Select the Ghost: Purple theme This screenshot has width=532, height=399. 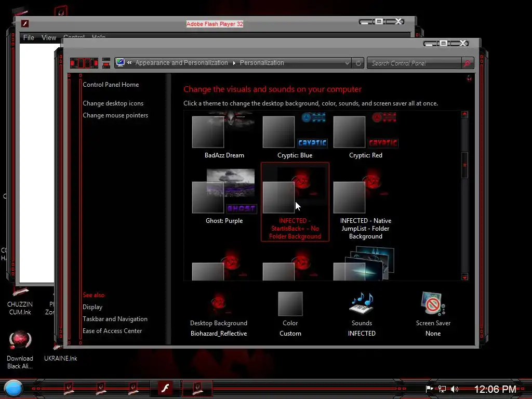tap(224, 197)
